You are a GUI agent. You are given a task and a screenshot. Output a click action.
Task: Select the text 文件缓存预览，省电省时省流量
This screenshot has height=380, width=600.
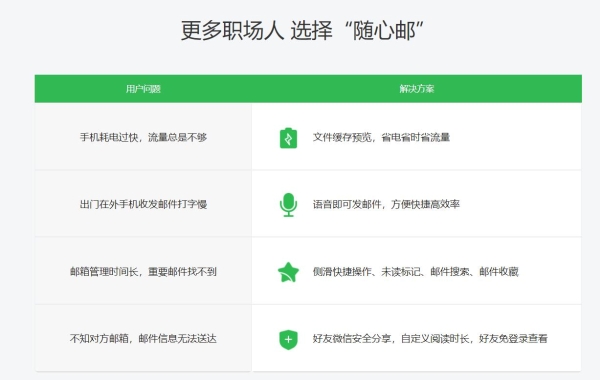click(381, 137)
